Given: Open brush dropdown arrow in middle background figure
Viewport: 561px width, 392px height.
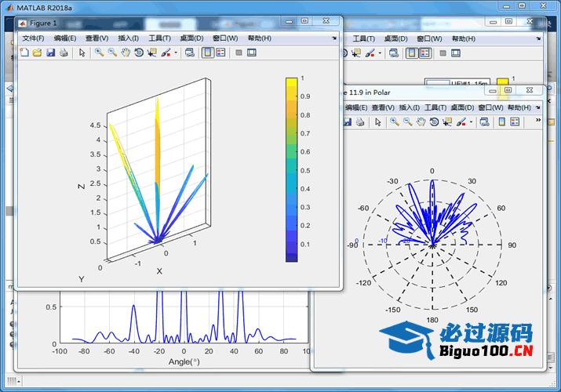Looking at the screenshot, I should (x=380, y=53).
